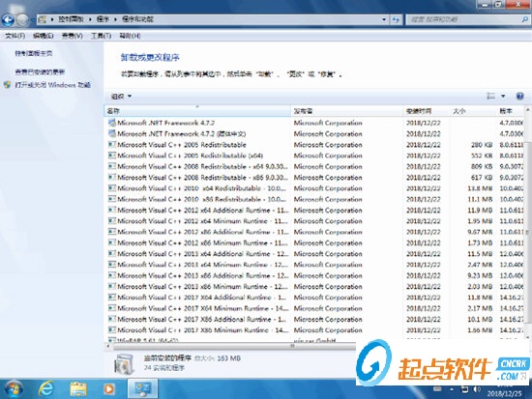
Task: Open the view options dropdown arrow
Action: [503, 97]
